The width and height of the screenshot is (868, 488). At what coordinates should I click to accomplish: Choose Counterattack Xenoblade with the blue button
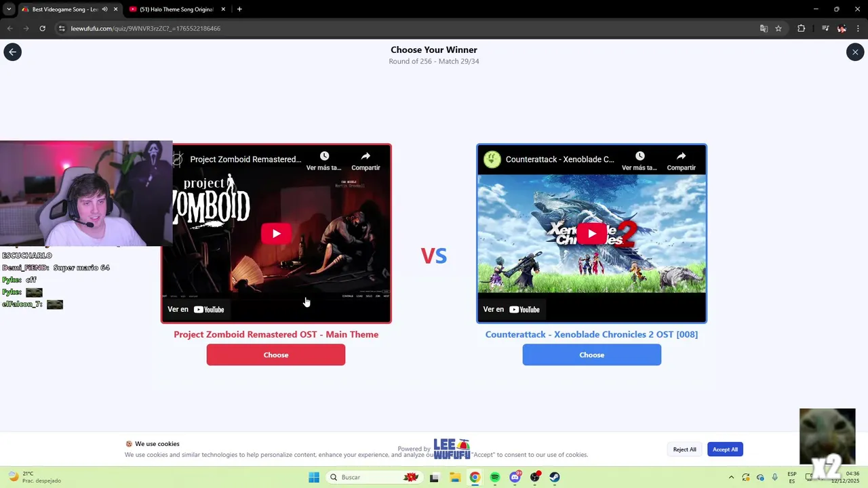[x=592, y=355]
